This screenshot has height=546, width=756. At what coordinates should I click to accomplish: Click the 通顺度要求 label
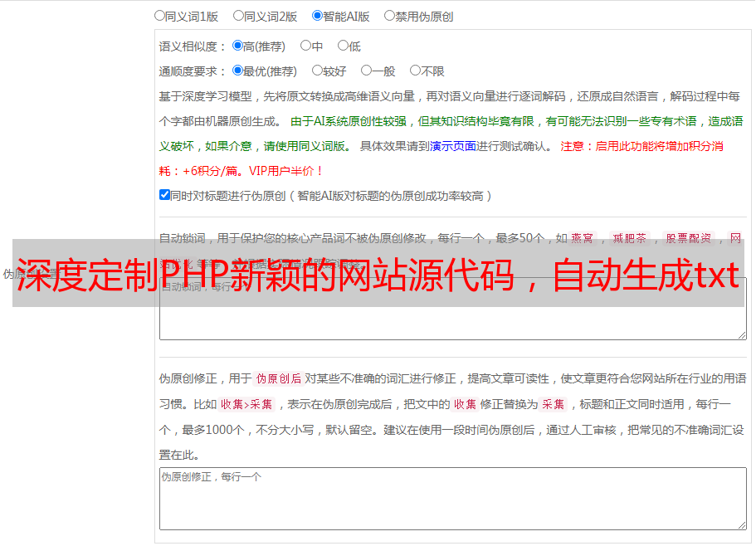tap(192, 71)
